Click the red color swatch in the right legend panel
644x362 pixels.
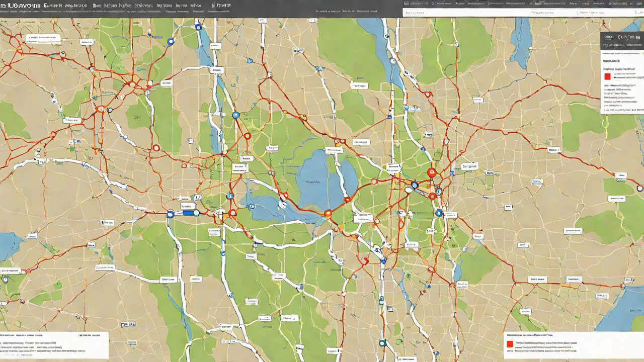click(607, 76)
